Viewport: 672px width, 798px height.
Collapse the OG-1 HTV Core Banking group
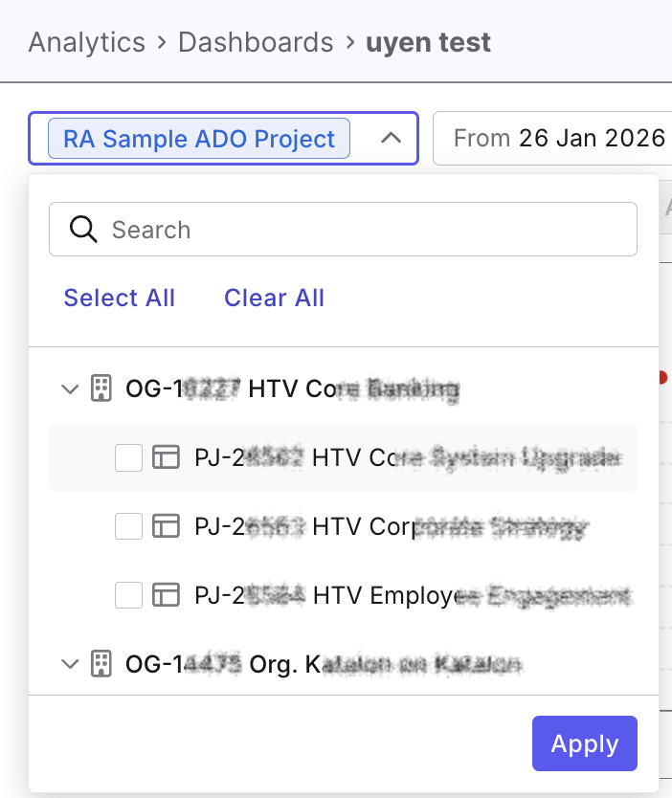[68, 388]
